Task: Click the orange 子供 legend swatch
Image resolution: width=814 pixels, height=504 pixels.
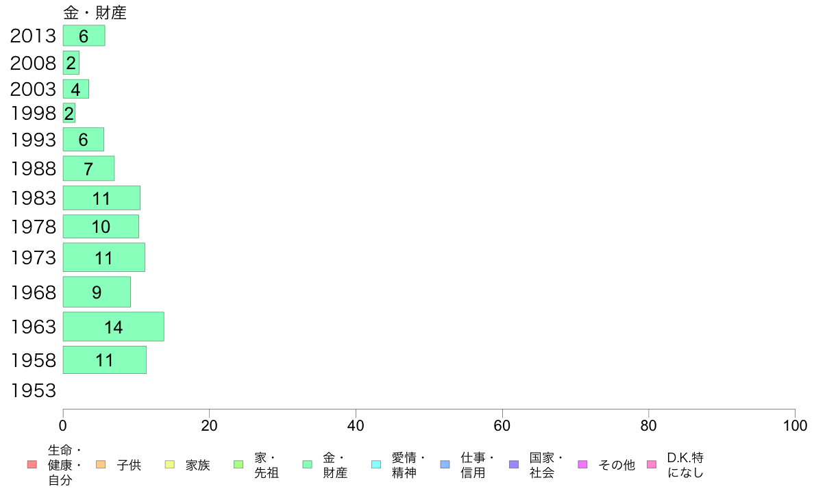Action: click(x=101, y=464)
